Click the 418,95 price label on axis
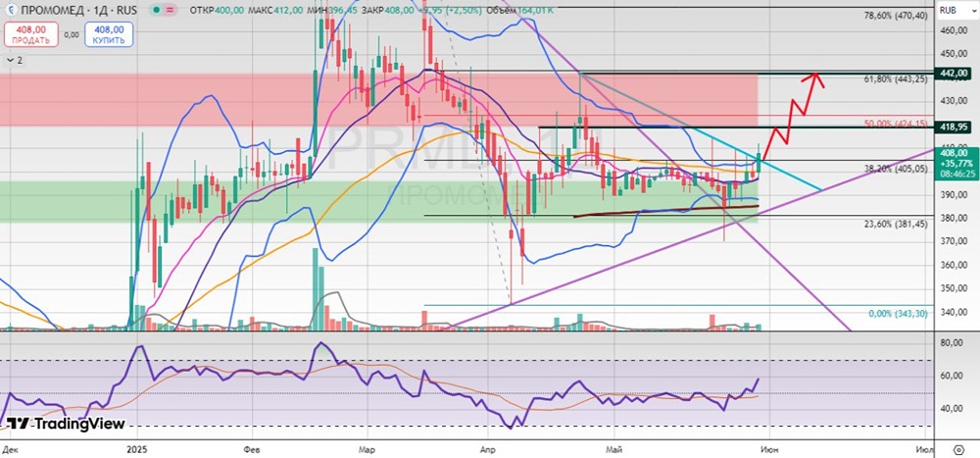The height and width of the screenshot is (458, 980). point(954,127)
